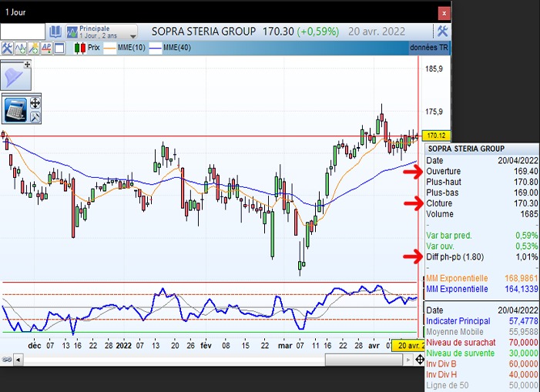
Task: Click the Prix candlestick legend icon
Action: (80, 48)
